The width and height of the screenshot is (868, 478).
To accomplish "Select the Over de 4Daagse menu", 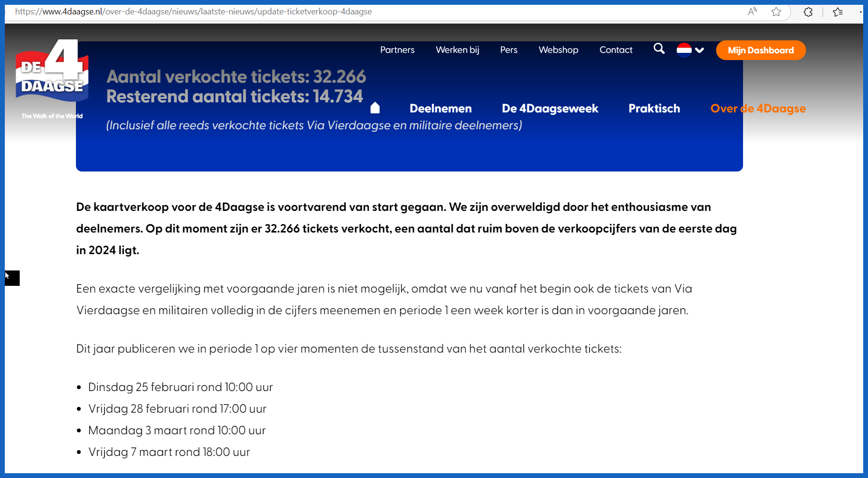I will pos(758,109).
